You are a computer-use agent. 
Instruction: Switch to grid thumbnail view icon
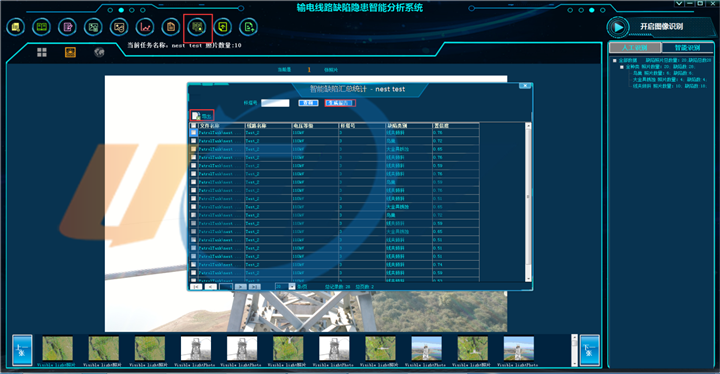pyautogui.click(x=42, y=52)
